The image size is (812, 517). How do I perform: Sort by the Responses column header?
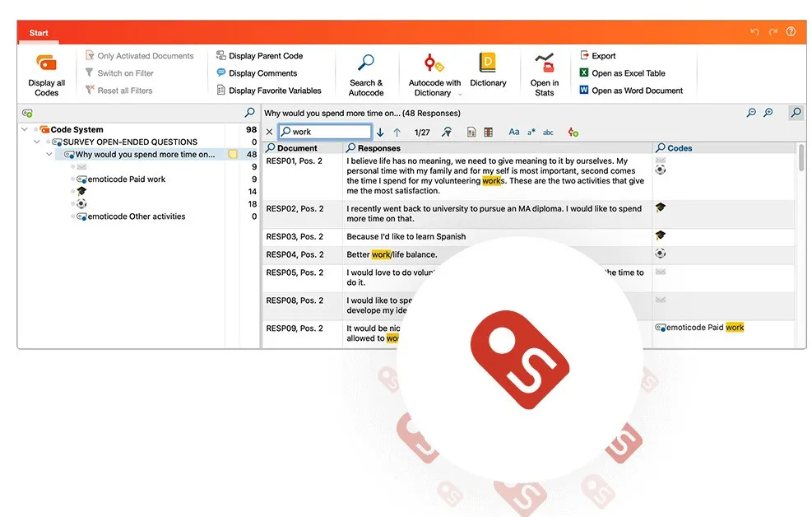click(x=379, y=148)
